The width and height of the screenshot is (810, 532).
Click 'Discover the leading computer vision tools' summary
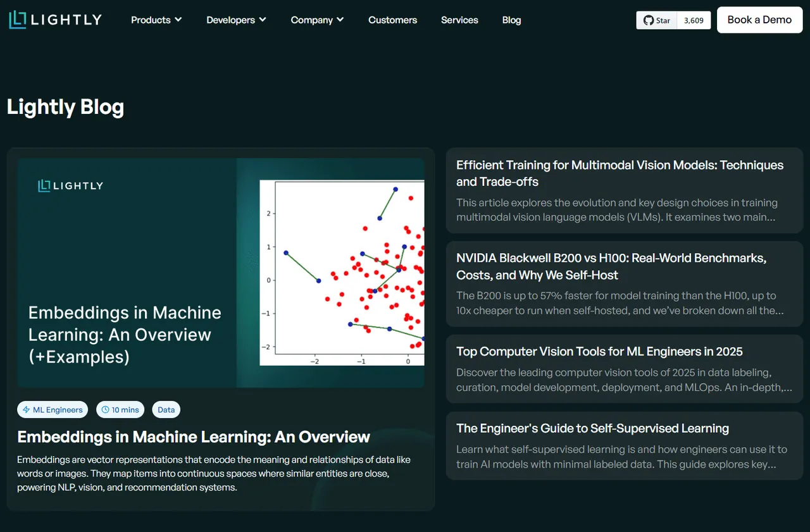click(x=624, y=380)
